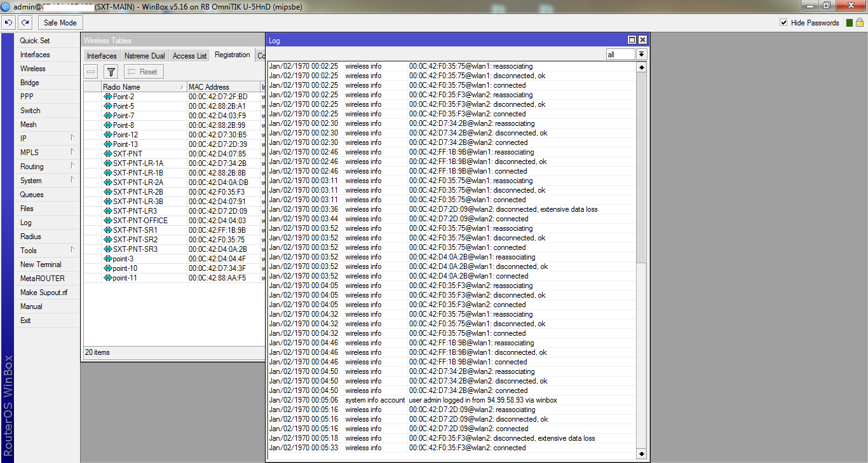The width and height of the screenshot is (868, 463).
Task: Expand the IP submenu in the sidebar
Action: (72, 138)
